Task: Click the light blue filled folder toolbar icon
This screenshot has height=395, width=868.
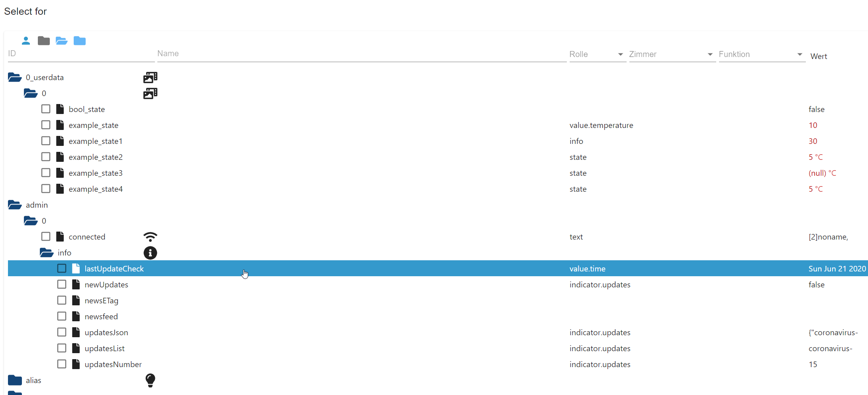Action: [80, 41]
